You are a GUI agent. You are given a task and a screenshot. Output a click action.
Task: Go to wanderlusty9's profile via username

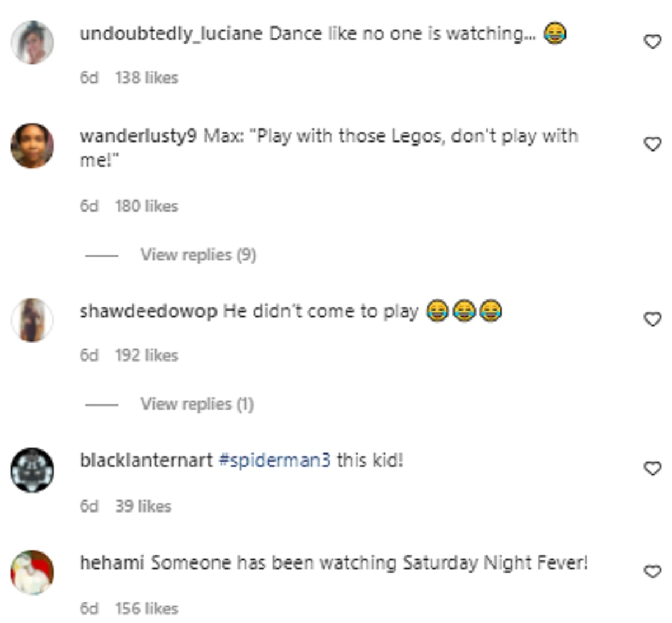point(138,136)
